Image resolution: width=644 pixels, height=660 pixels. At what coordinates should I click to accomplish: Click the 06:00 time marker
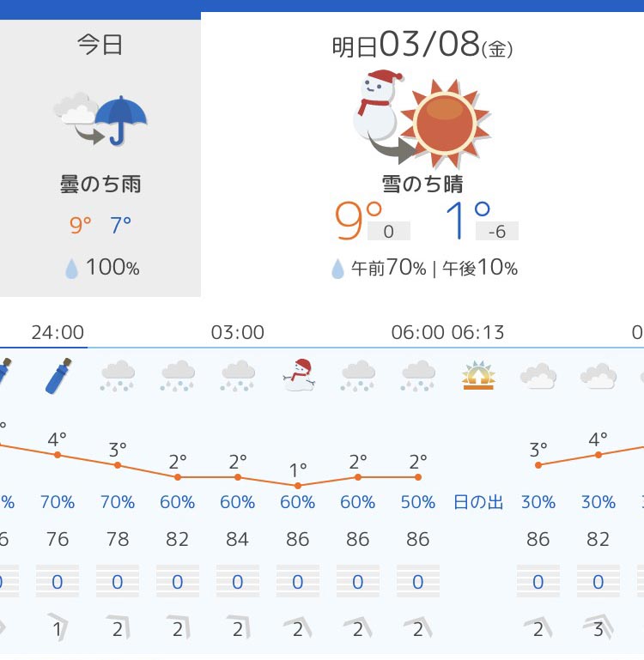[417, 332]
